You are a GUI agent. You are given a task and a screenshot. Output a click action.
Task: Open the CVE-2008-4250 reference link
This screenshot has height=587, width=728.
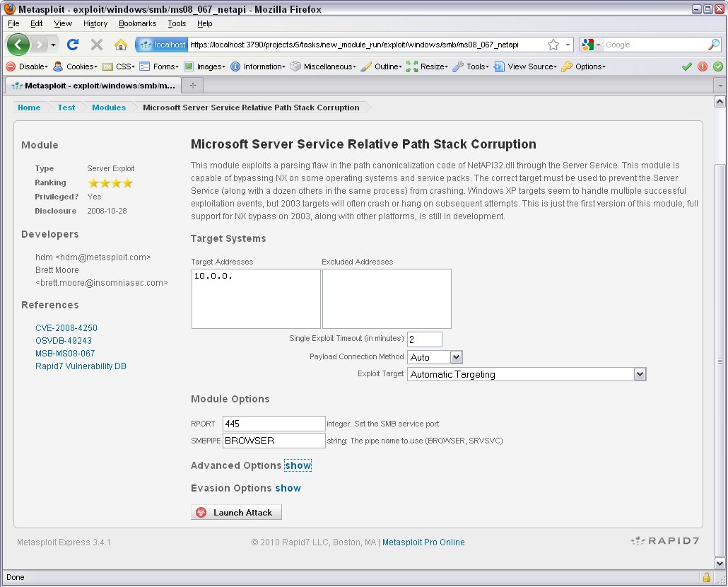point(66,328)
